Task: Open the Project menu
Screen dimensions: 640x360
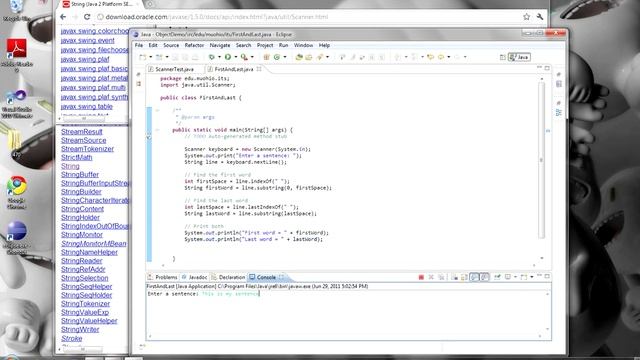Action: [x=265, y=45]
